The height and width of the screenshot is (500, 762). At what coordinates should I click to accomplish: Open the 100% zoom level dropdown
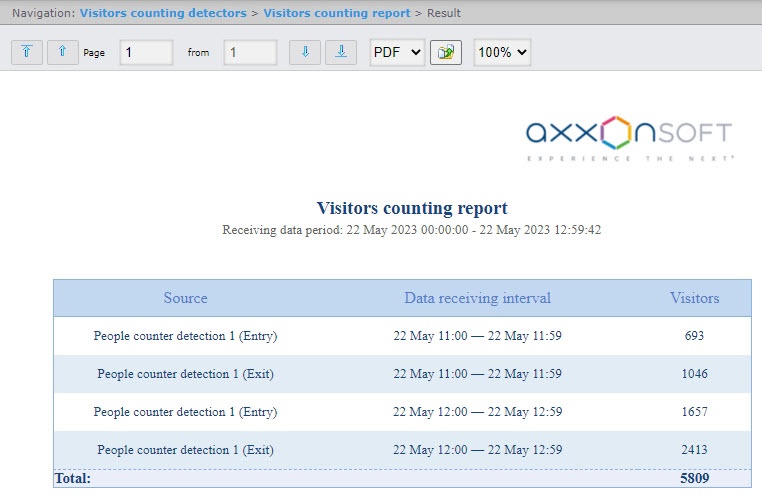click(502, 52)
